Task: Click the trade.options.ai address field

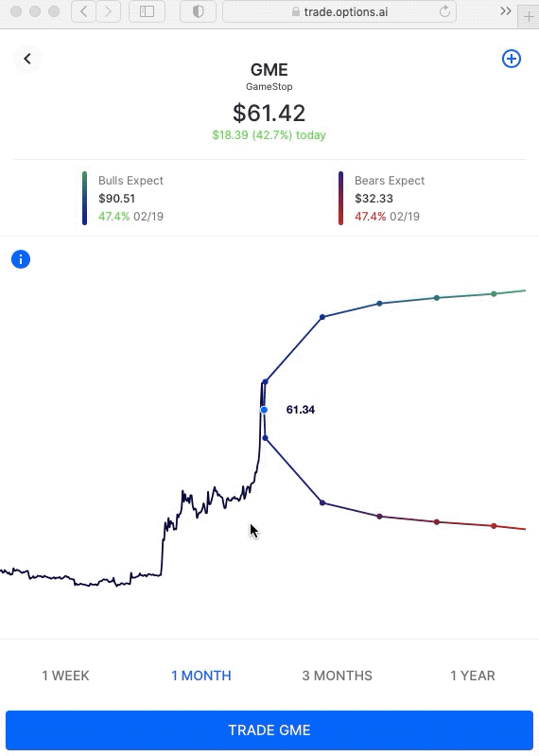Action: click(339, 11)
